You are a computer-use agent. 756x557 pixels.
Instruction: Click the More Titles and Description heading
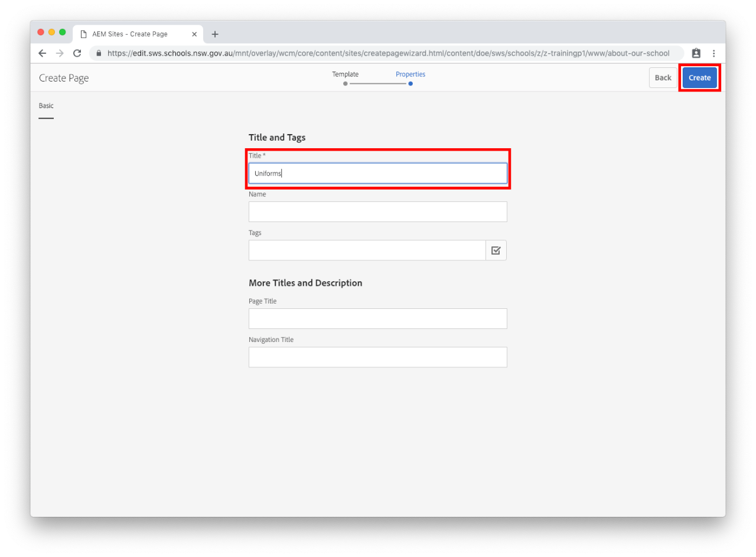click(305, 283)
